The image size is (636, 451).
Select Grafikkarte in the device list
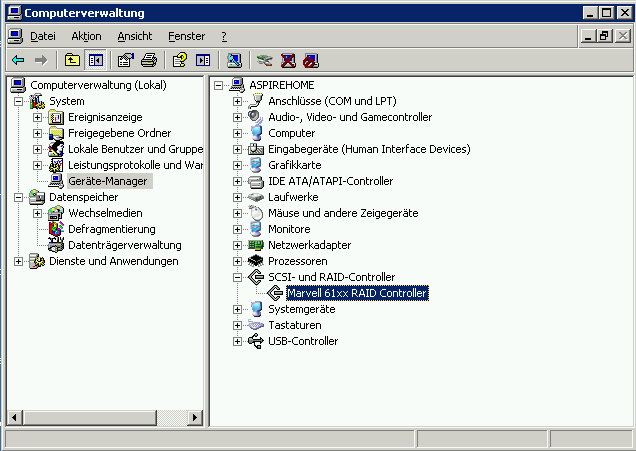[294, 165]
